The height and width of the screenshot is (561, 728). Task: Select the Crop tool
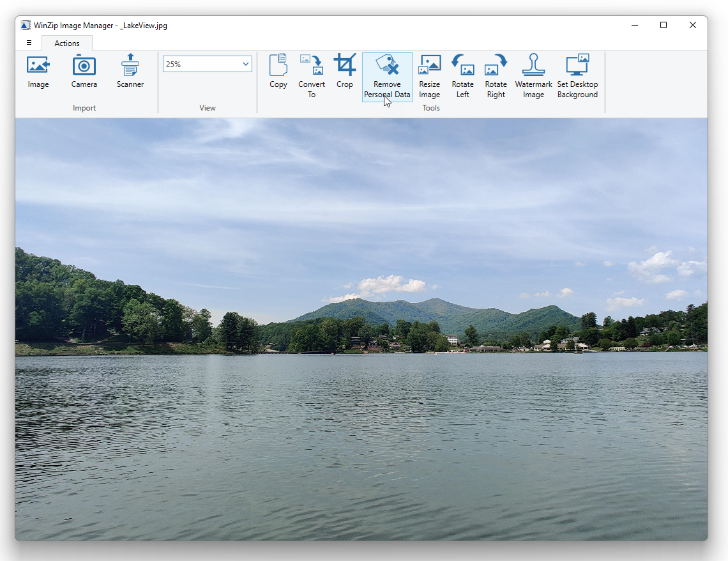(345, 70)
